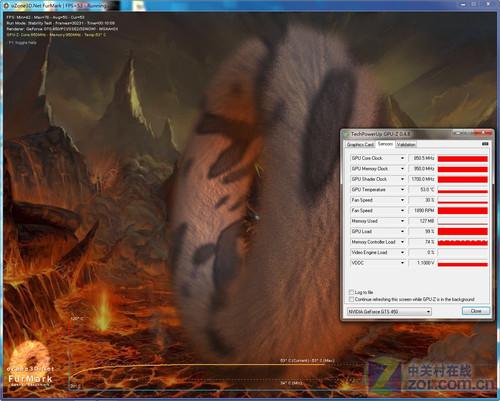Enable the Log to file checkbox
500x401 pixels.
[351, 292]
